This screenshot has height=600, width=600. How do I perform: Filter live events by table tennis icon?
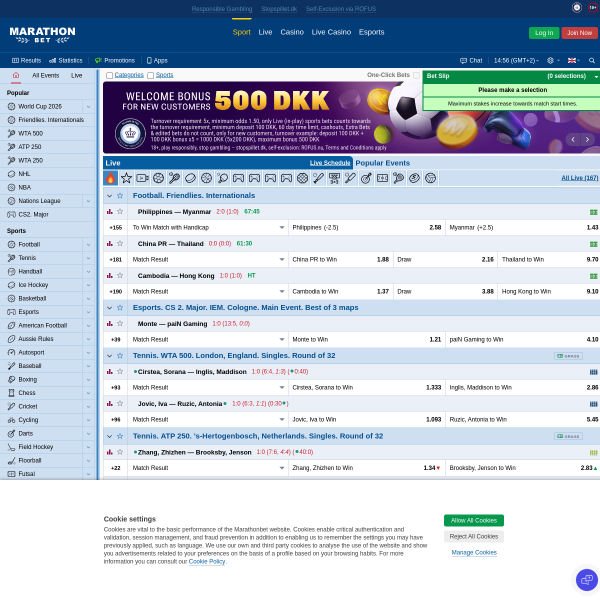(222, 178)
